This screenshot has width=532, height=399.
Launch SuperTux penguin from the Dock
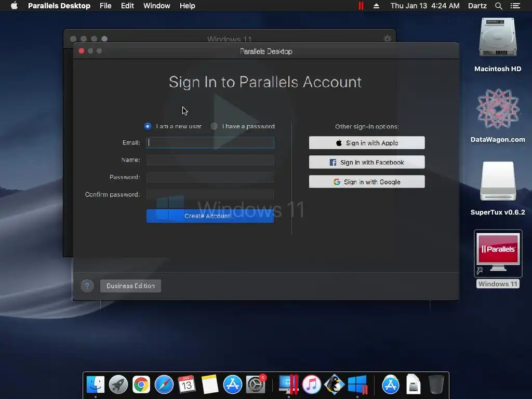(x=335, y=385)
